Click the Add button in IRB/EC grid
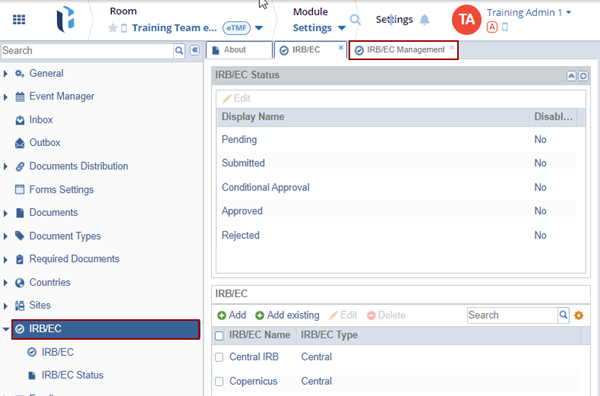The height and width of the screenshot is (396, 600). (x=232, y=315)
